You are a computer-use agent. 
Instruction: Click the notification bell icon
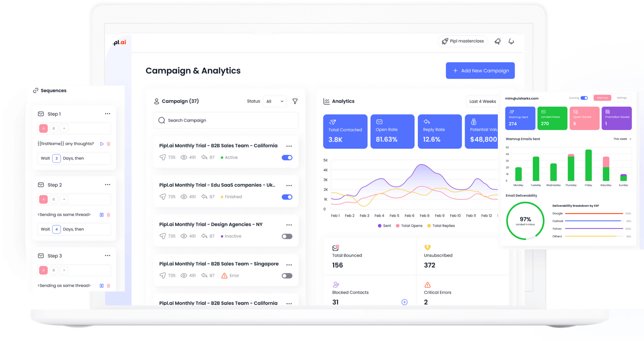coord(511,42)
